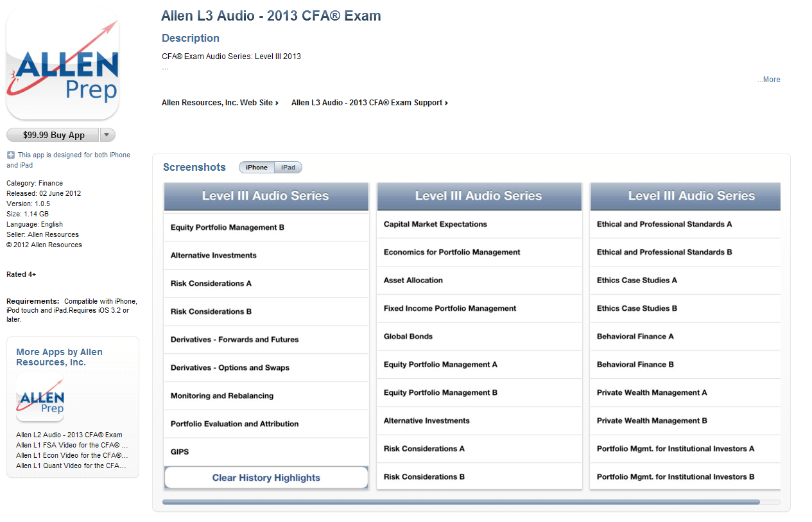Select the text CFA Exam Audio Series: Level III 2013
812x522 pixels.
231,57
